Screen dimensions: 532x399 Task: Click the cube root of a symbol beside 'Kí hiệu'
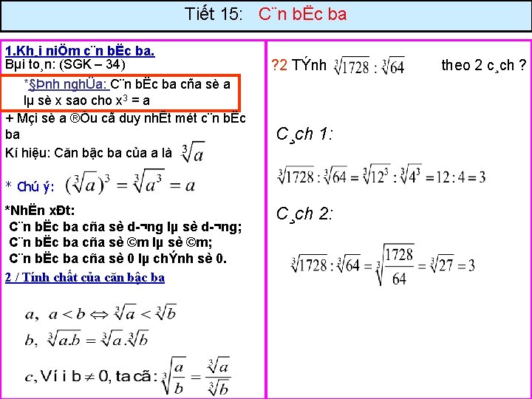pyautogui.click(x=193, y=152)
